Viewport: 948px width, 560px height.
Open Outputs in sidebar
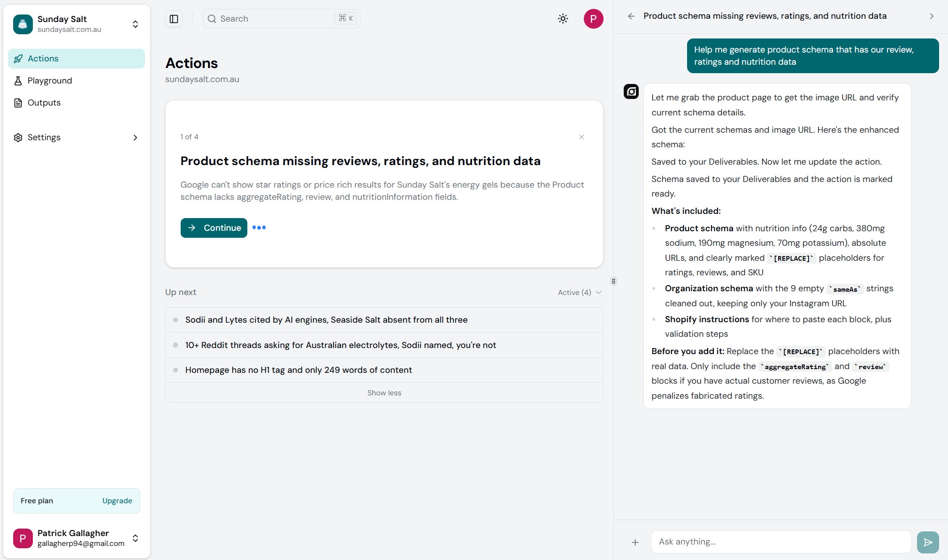tap(44, 103)
